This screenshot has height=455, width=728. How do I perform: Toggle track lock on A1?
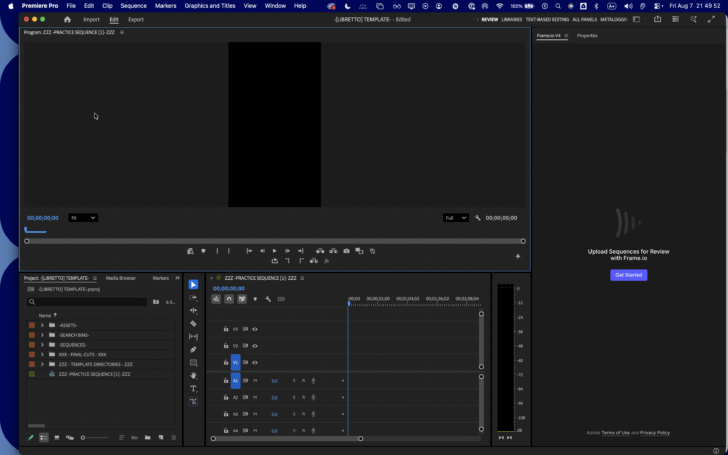point(226,381)
